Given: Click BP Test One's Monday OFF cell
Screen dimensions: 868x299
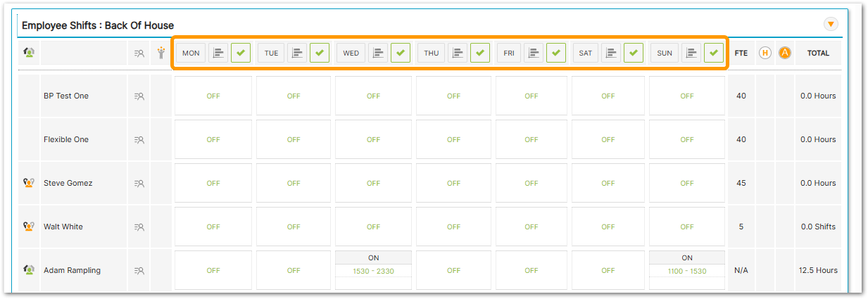Looking at the screenshot, I should point(213,96).
